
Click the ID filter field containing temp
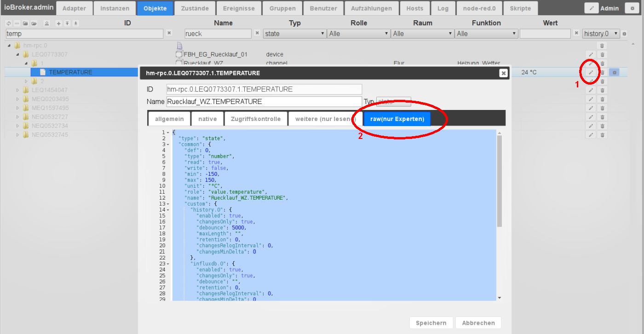(x=85, y=34)
